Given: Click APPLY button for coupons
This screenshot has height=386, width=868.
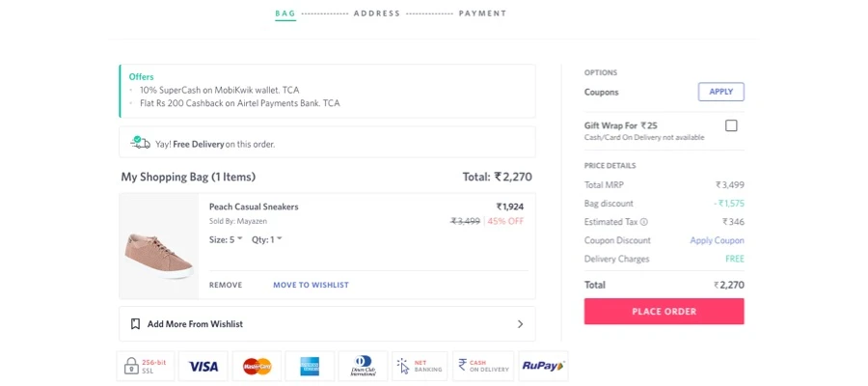Looking at the screenshot, I should click(720, 92).
